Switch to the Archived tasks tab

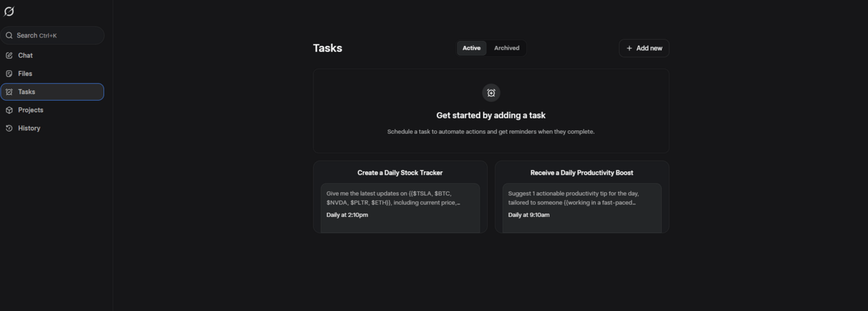(x=507, y=48)
